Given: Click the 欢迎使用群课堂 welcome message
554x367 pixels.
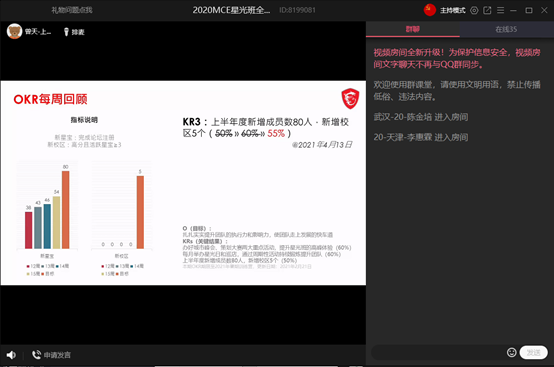Looking at the screenshot, I should (x=457, y=90).
